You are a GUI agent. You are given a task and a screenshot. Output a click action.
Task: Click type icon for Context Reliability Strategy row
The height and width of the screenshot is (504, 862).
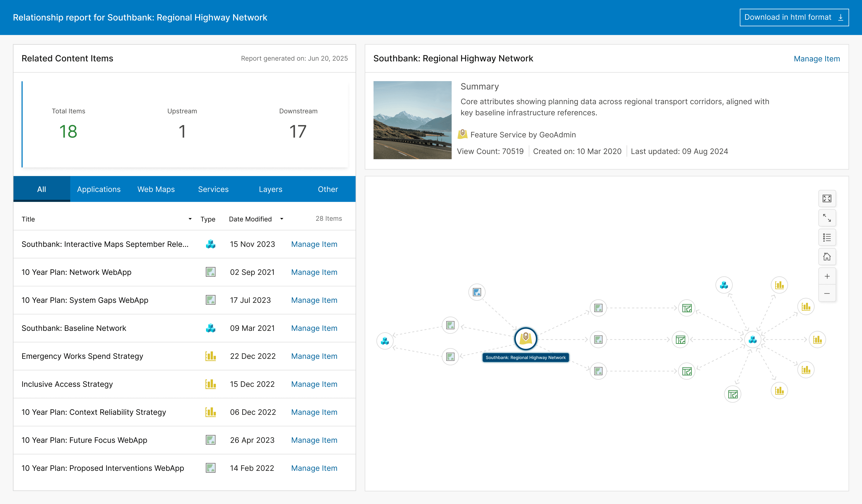[210, 412]
